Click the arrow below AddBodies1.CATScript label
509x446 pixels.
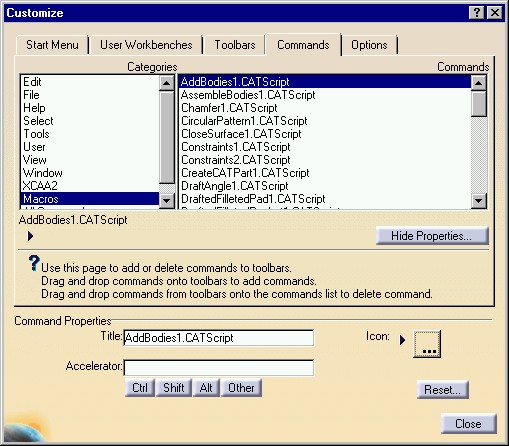(x=30, y=236)
